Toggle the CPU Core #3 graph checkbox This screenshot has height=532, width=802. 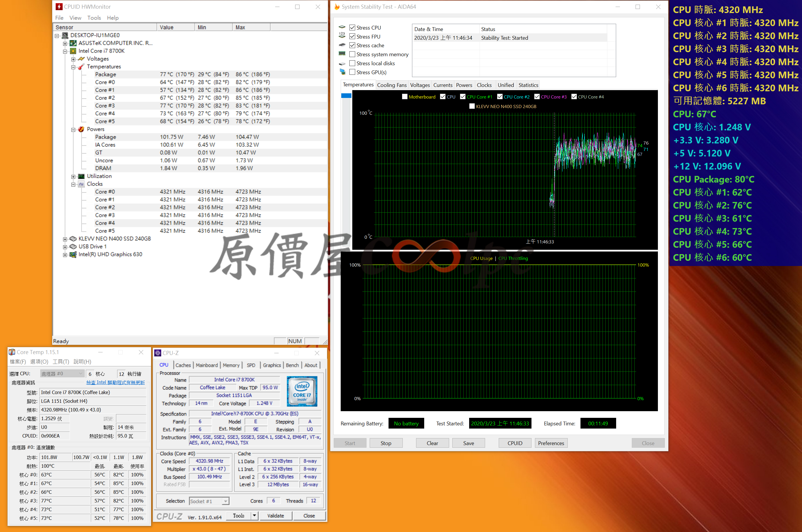click(537, 97)
